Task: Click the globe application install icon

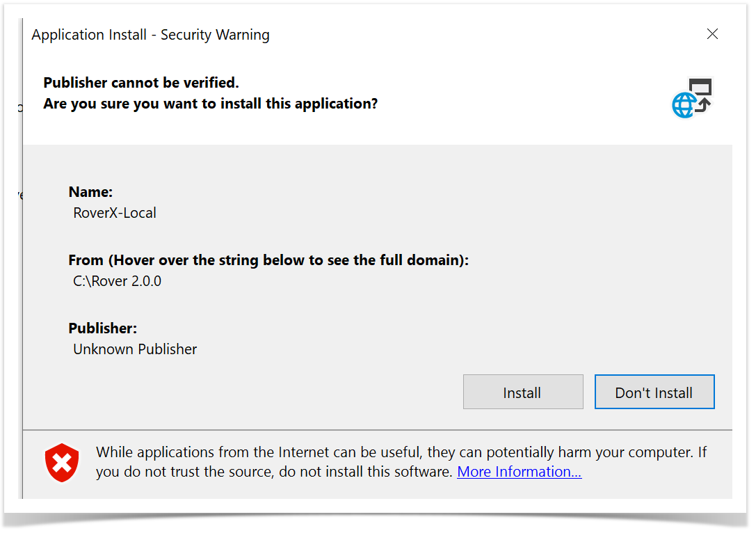Action: pyautogui.click(x=684, y=105)
